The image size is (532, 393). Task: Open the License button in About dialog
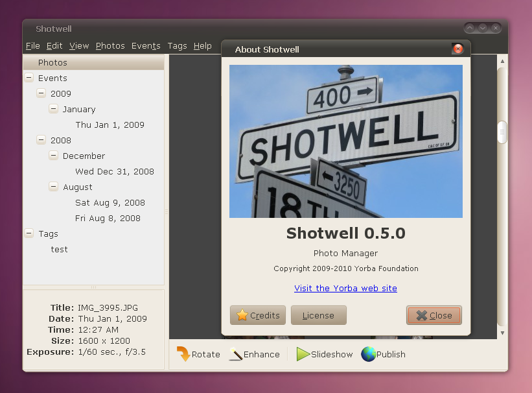[x=319, y=315]
